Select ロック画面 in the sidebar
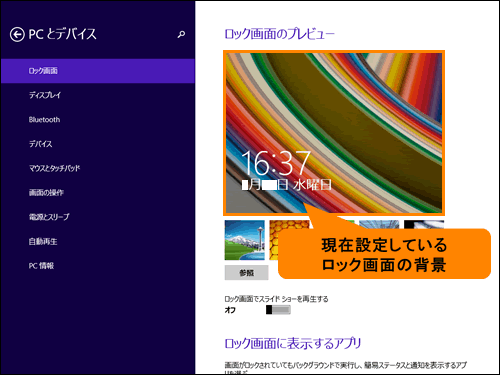Image resolution: width=500 pixels, height=375 pixels. click(x=98, y=71)
